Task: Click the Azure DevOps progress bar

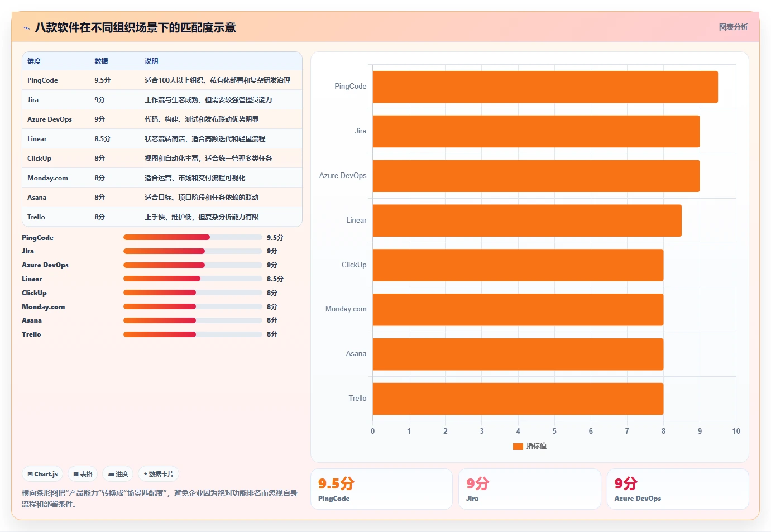Action: [x=193, y=265]
